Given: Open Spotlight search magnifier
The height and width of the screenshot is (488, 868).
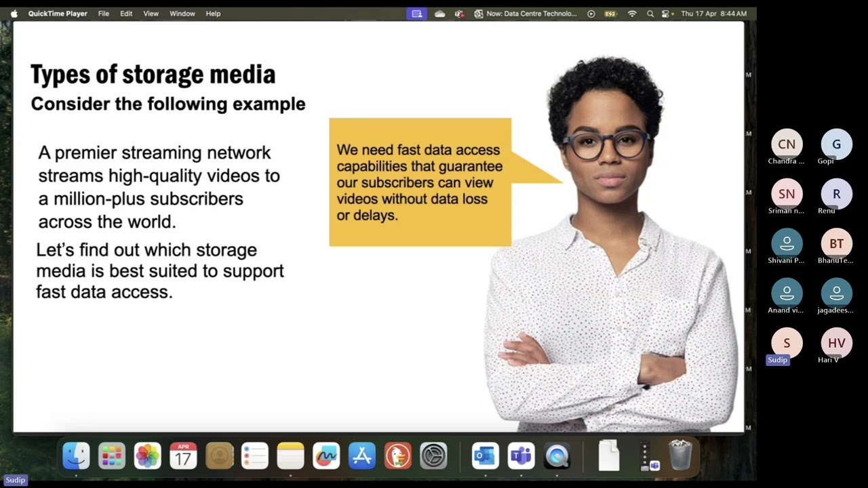Looking at the screenshot, I should click(x=650, y=14).
